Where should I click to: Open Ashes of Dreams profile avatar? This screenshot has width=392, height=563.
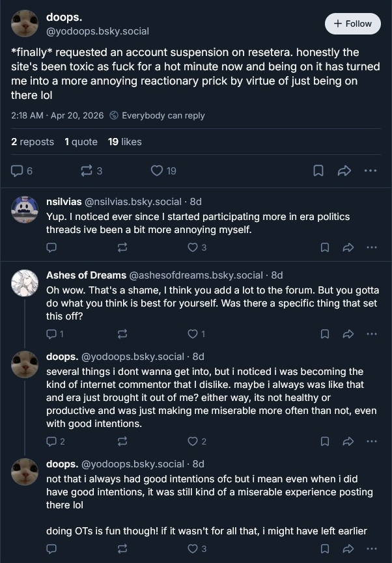(x=25, y=282)
